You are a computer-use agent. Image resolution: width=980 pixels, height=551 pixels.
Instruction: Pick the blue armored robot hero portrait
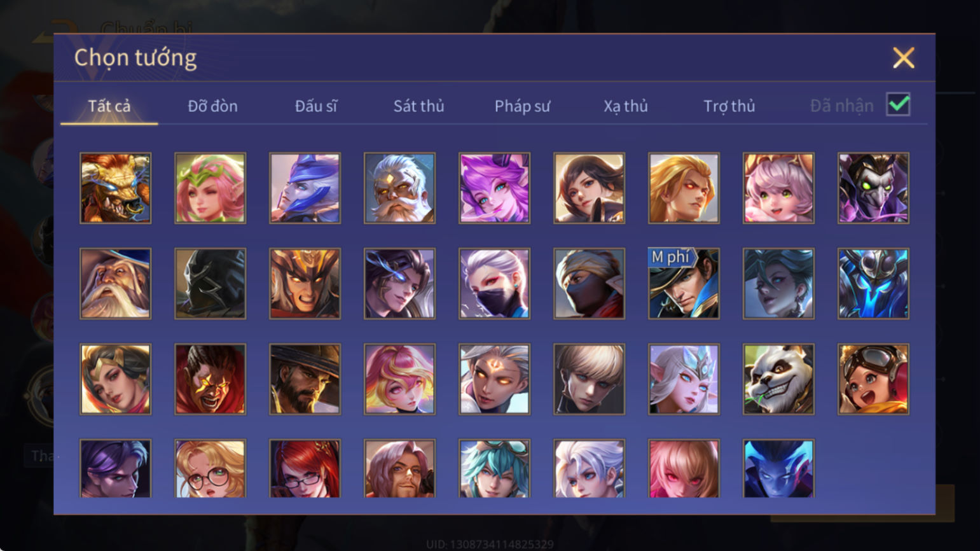pyautogui.click(x=873, y=284)
